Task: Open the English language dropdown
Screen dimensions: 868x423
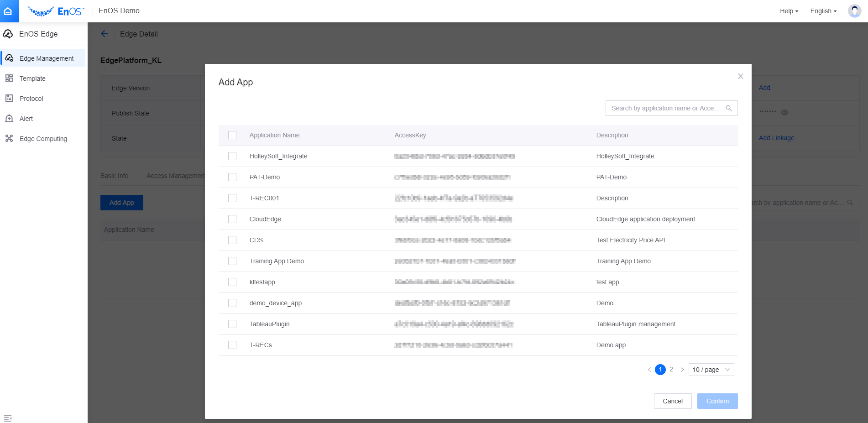Action: coord(823,11)
